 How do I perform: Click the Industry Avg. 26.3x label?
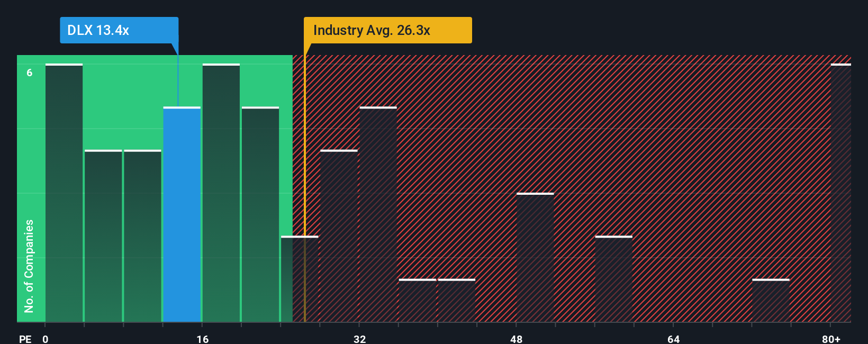pos(387,30)
